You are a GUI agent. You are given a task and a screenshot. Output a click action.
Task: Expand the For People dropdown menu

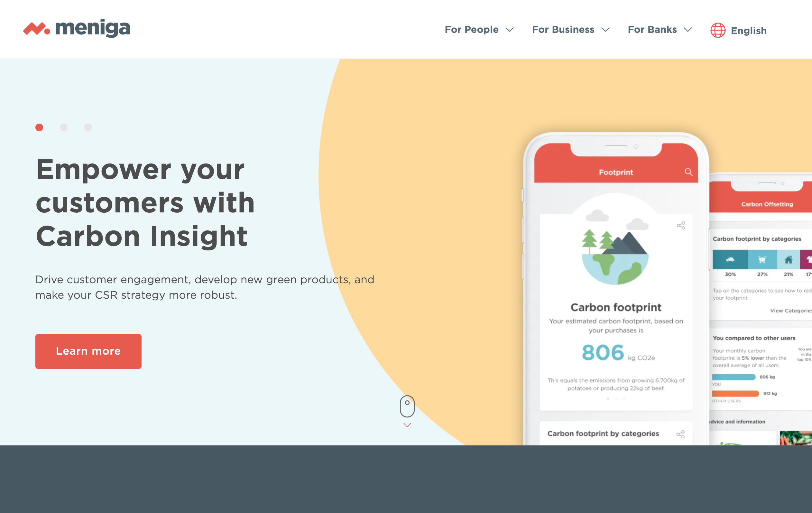click(x=476, y=30)
